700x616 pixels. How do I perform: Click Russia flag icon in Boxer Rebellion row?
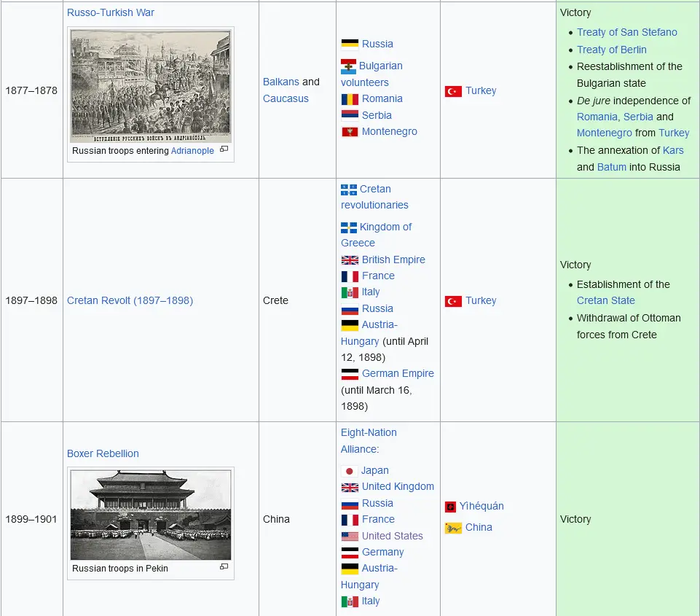pyautogui.click(x=350, y=504)
